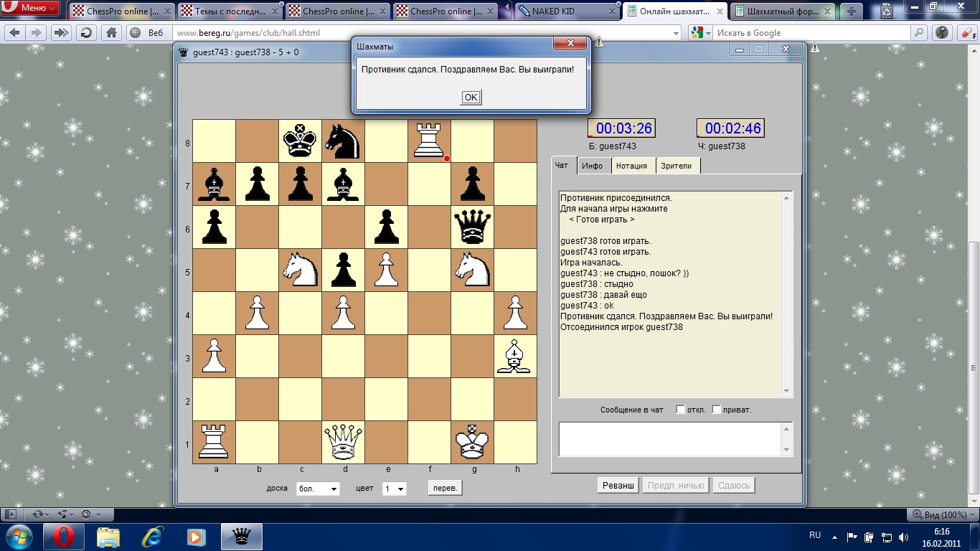This screenshot has height=551, width=980.
Task: Click the browser Back arrow
Action: [x=15, y=33]
